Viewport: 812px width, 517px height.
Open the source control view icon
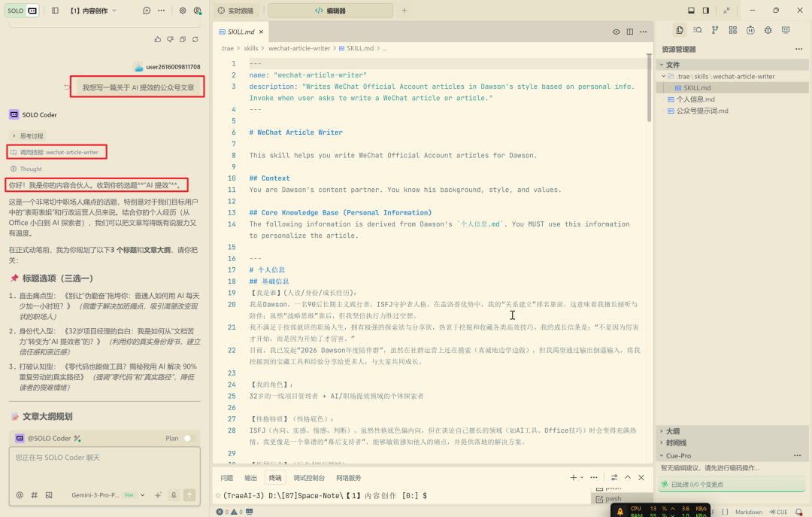715,30
